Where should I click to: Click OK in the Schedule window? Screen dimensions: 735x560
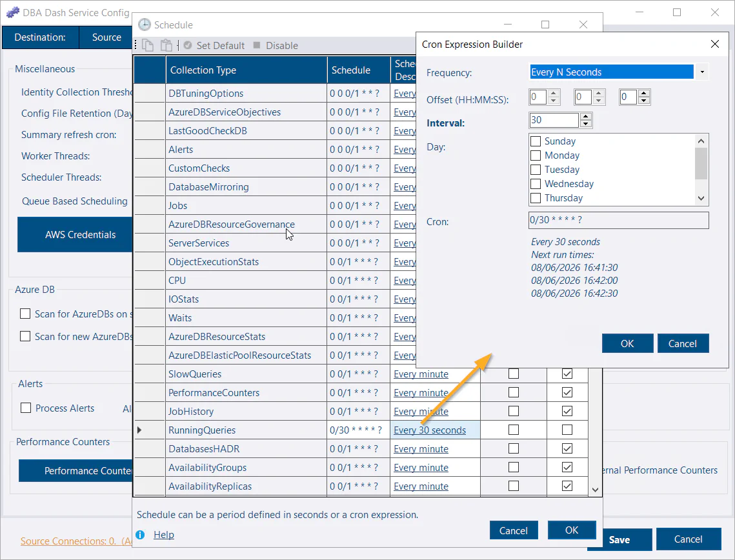click(571, 530)
